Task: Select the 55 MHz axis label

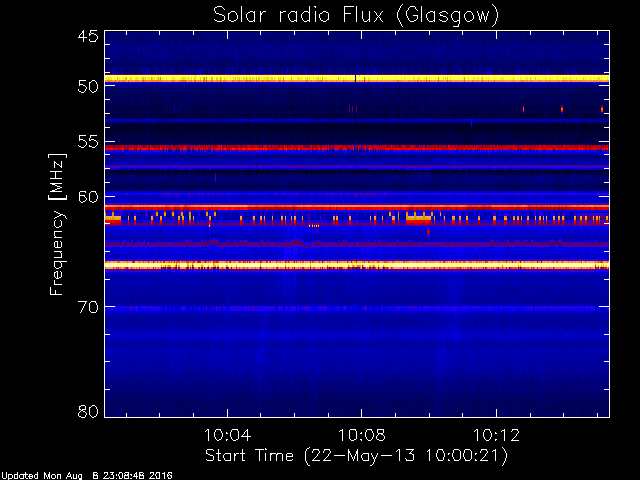Action: pyautogui.click(x=88, y=142)
